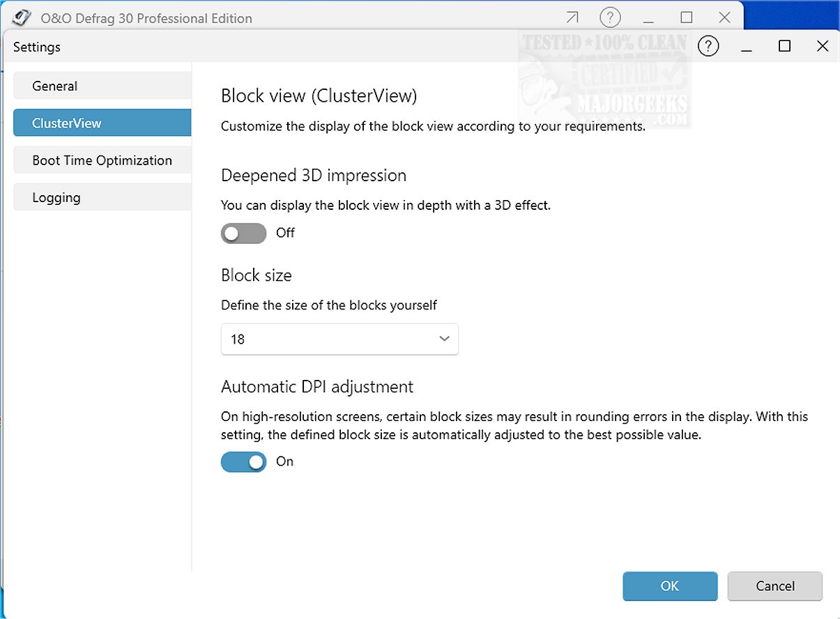Viewport: 840px width, 619px height.
Task: Open the Settings dialog help icon
Action: tap(708, 47)
